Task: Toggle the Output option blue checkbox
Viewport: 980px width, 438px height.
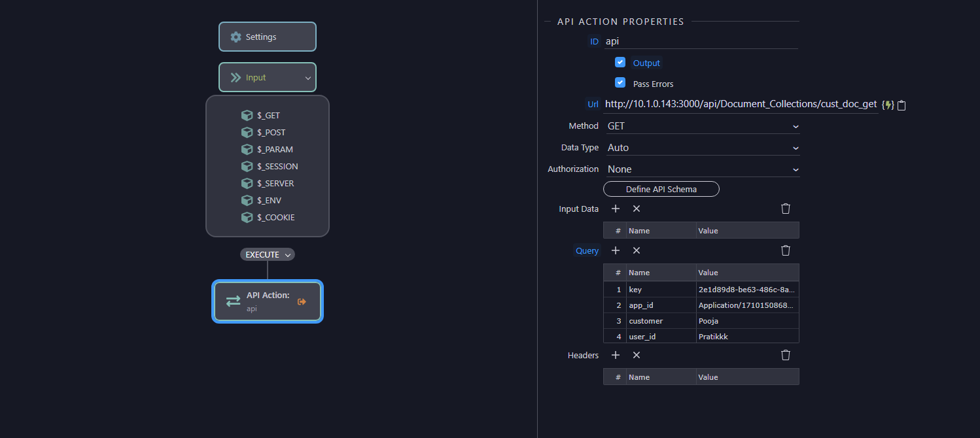Action: click(620, 62)
